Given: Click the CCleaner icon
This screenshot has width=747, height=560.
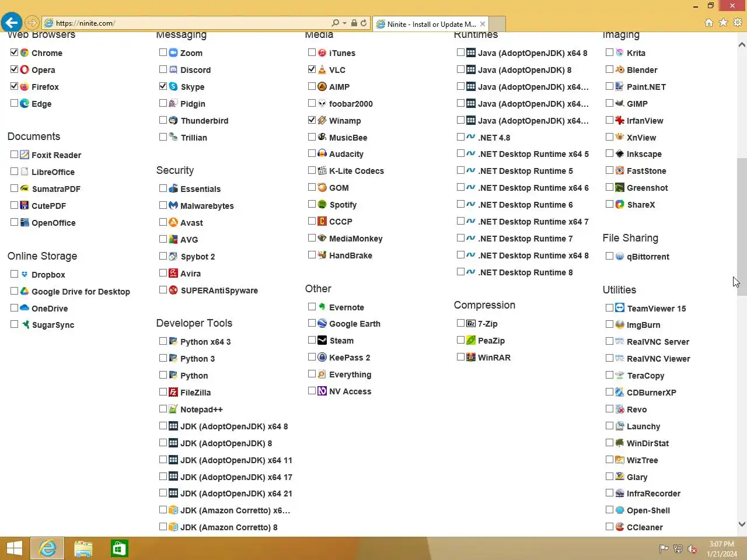Looking at the screenshot, I should tap(620, 527).
